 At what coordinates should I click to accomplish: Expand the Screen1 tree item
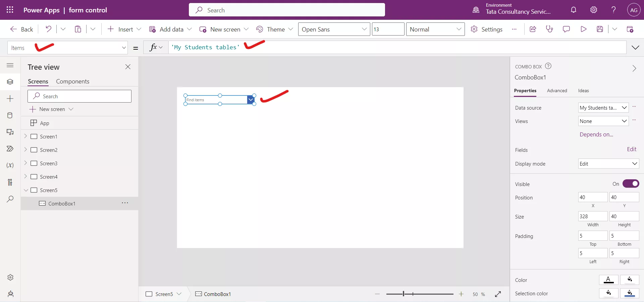pyautogui.click(x=26, y=136)
